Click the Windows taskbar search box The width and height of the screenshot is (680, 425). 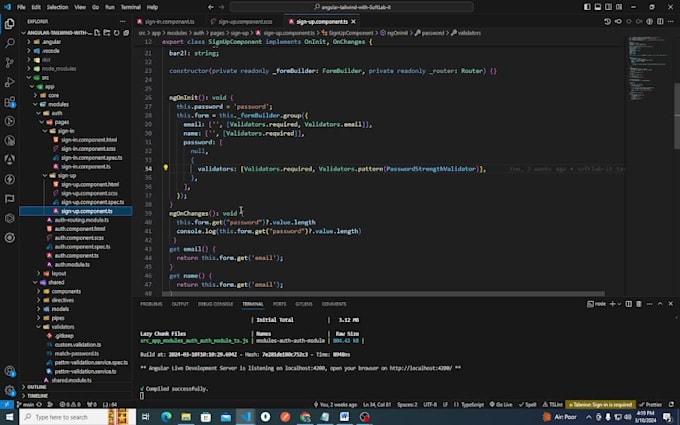74,417
